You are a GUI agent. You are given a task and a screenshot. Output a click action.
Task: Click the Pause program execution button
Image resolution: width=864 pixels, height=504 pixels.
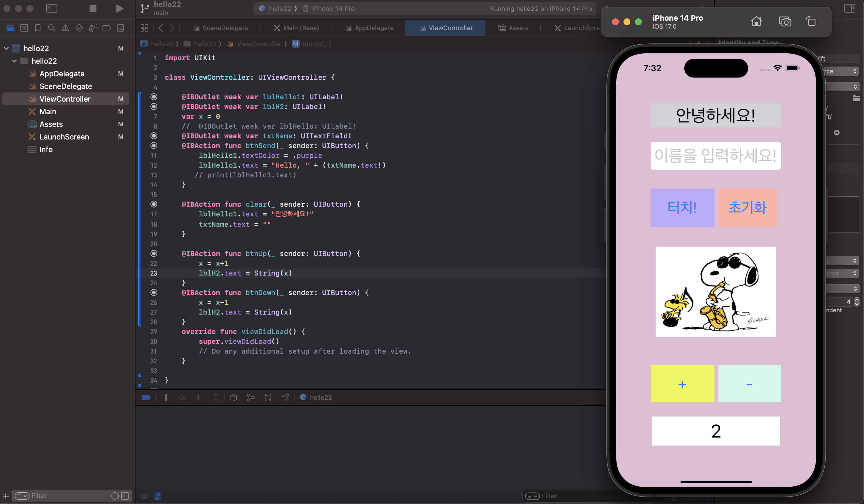pyautogui.click(x=164, y=397)
